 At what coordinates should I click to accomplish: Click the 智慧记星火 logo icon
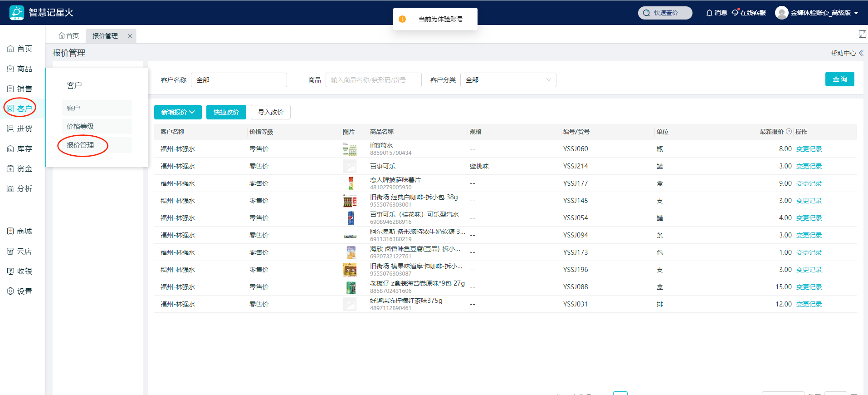pos(17,12)
